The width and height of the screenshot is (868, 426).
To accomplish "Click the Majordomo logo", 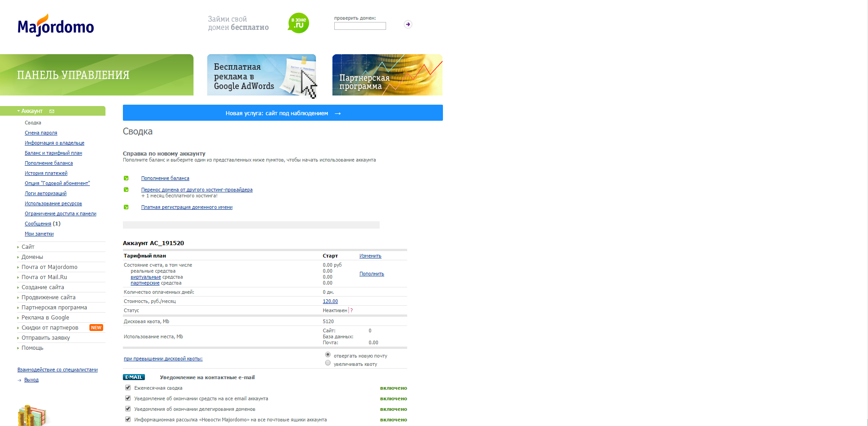I will coord(55,26).
